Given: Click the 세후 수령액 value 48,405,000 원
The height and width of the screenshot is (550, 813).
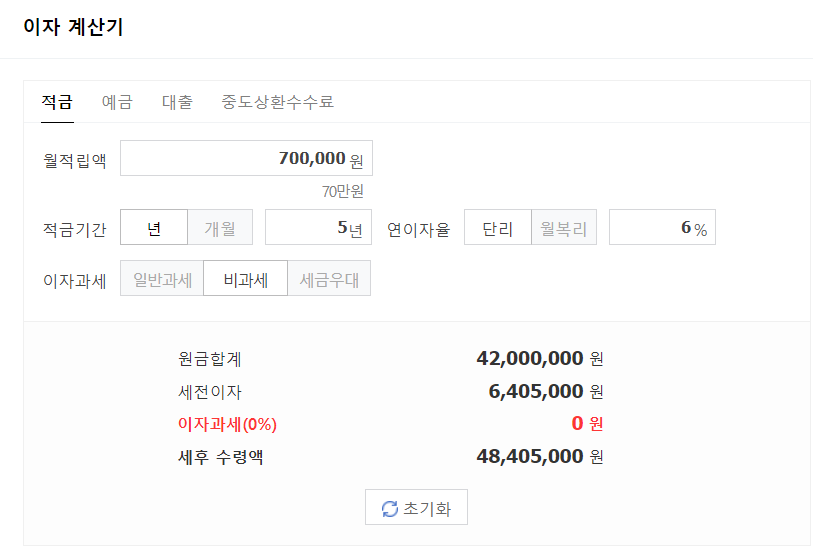Looking at the screenshot, I should click(x=540, y=456).
